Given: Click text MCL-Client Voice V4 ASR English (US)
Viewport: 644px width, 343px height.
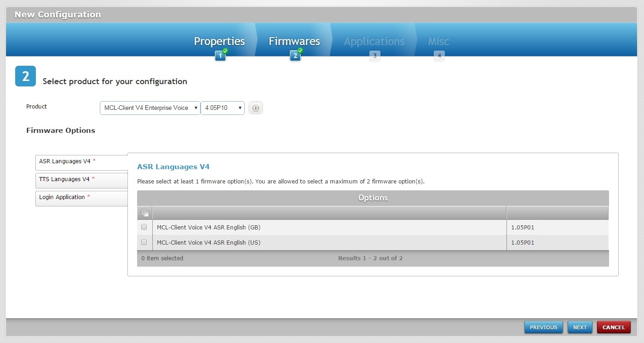Looking at the screenshot, I should point(208,243).
